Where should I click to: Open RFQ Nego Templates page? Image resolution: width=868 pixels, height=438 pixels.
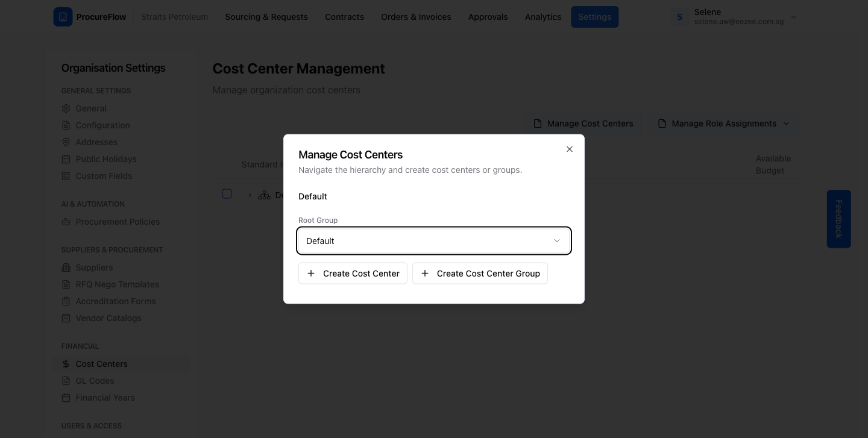(x=117, y=284)
